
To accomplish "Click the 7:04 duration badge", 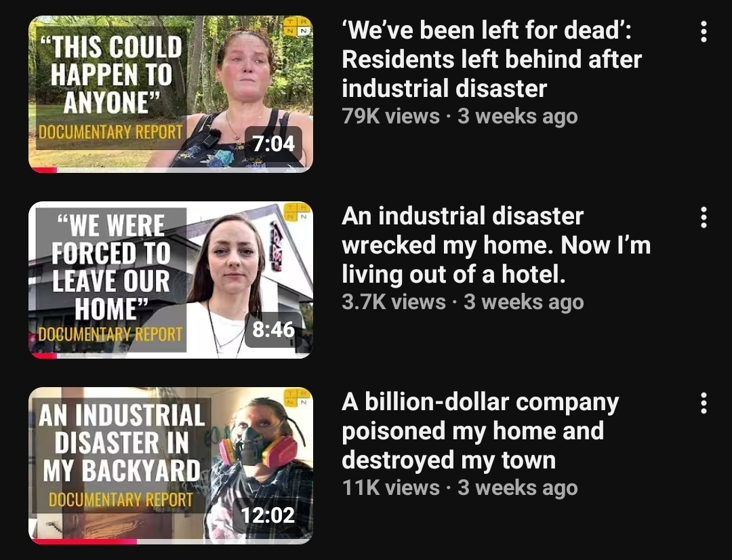I will (x=274, y=144).
